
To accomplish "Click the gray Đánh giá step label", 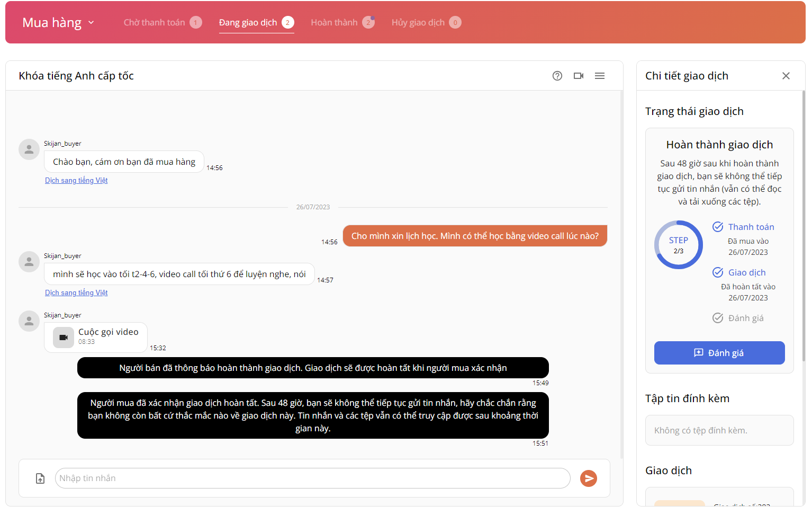I will coord(746,318).
